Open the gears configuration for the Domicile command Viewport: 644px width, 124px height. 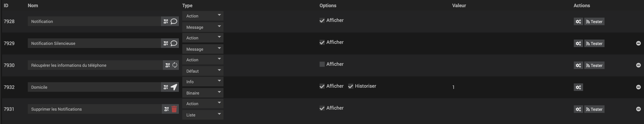pos(578,87)
